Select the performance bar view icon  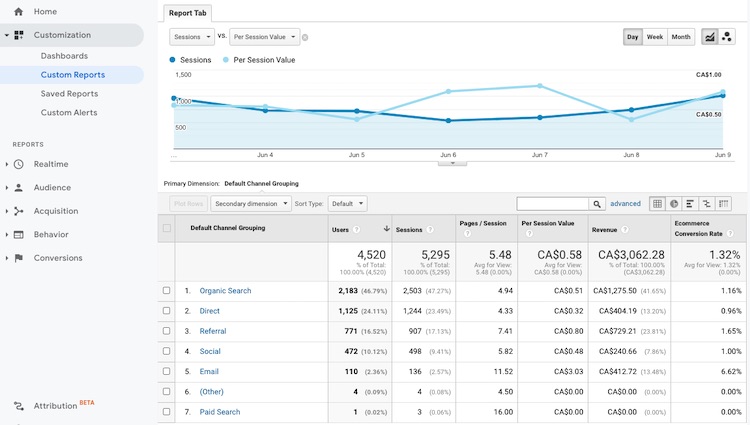[x=690, y=204]
